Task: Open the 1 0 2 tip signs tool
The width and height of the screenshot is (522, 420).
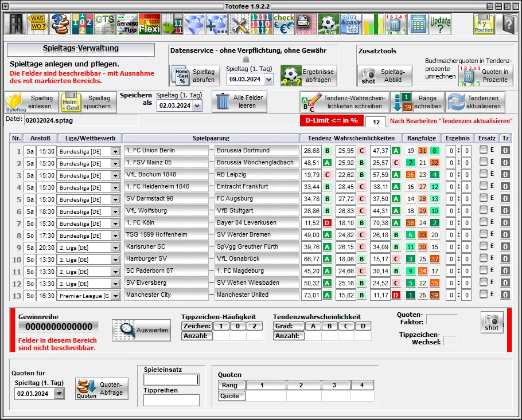Action: [83, 24]
